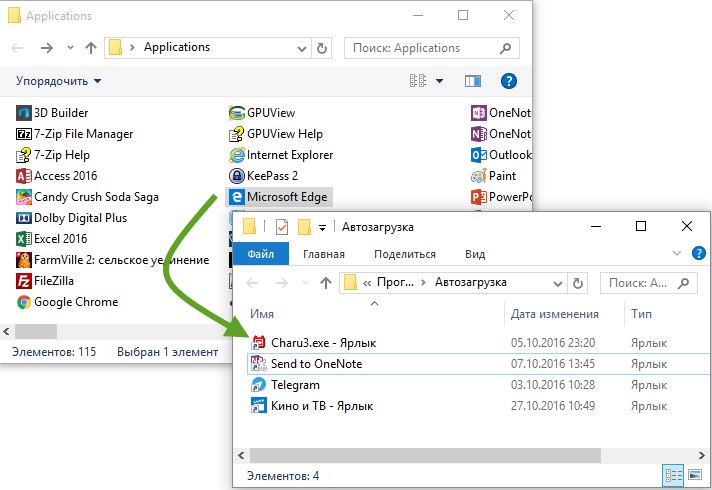Screen dimensions: 712x490
Task: Select Excel 2016 icon
Action: pyautogui.click(x=24, y=239)
